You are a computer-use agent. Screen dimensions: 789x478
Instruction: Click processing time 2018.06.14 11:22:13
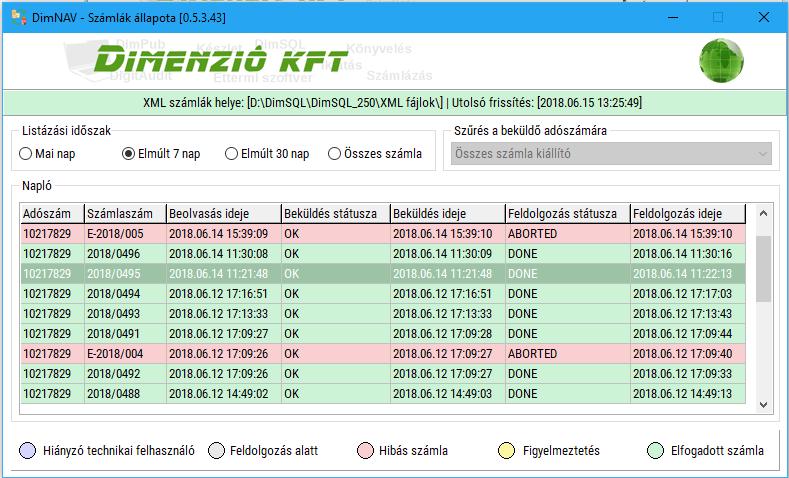[x=682, y=274]
